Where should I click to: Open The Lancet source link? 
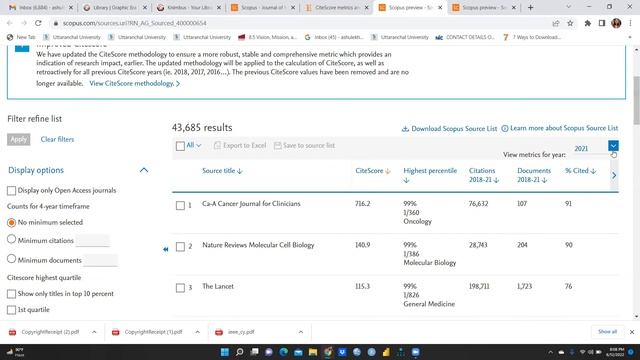click(x=218, y=286)
